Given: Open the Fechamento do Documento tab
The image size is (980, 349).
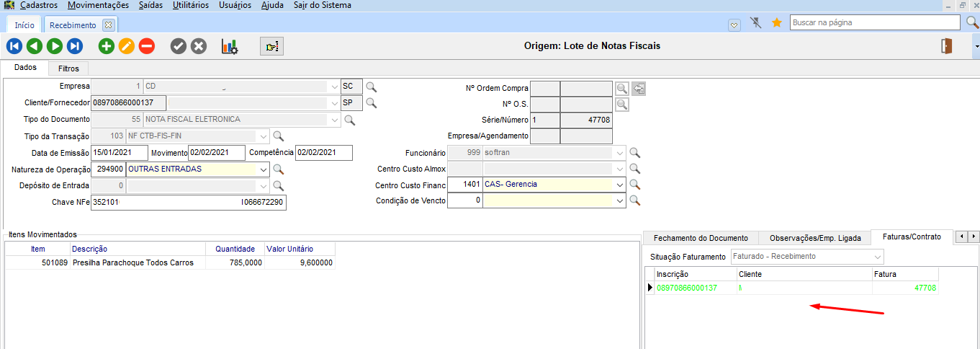Looking at the screenshot, I should [x=701, y=238].
